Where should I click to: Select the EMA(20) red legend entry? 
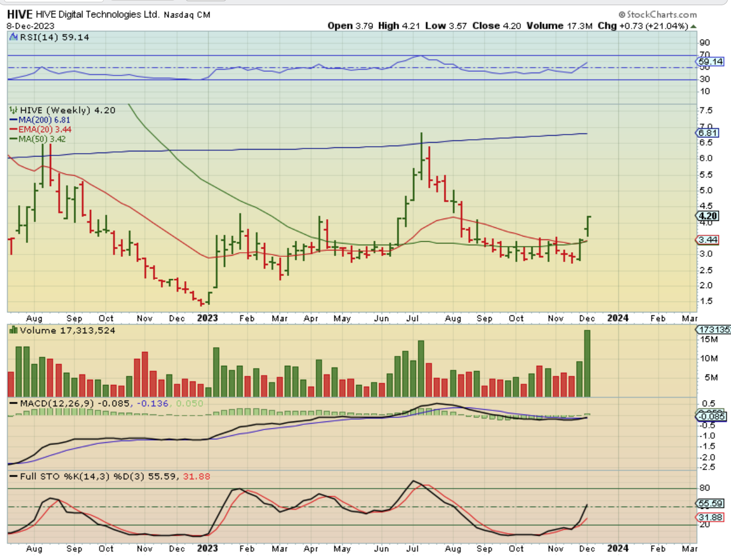[41, 129]
